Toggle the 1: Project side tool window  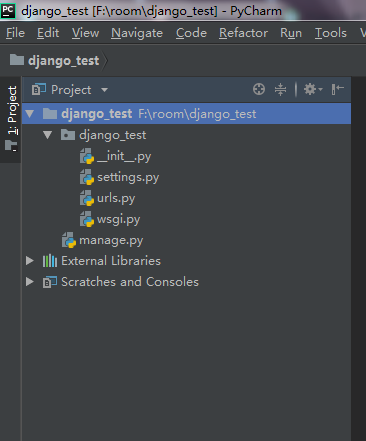pos(11,119)
